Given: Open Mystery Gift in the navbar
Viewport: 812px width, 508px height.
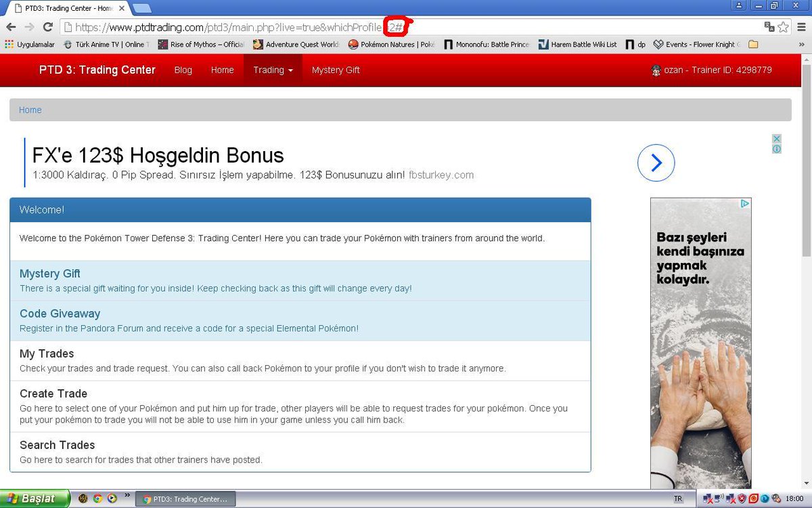Looking at the screenshot, I should coord(336,70).
